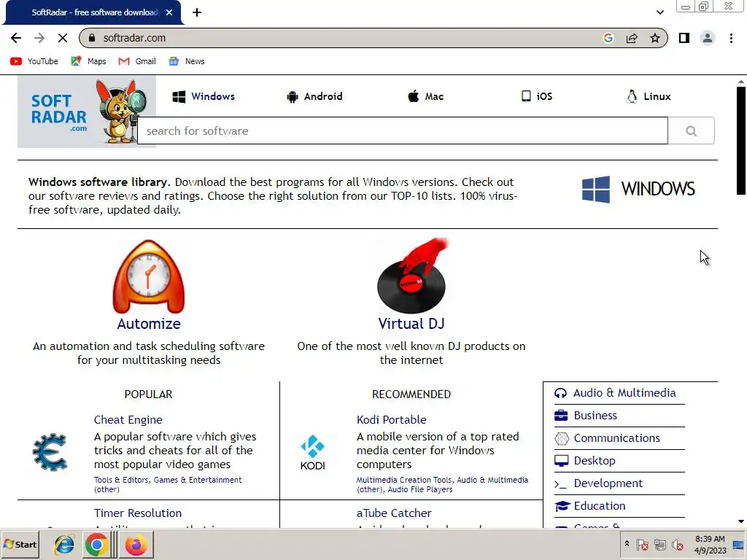Click the SoftRadar logo
Screen dimensions: 747x560
pyautogui.click(x=86, y=112)
